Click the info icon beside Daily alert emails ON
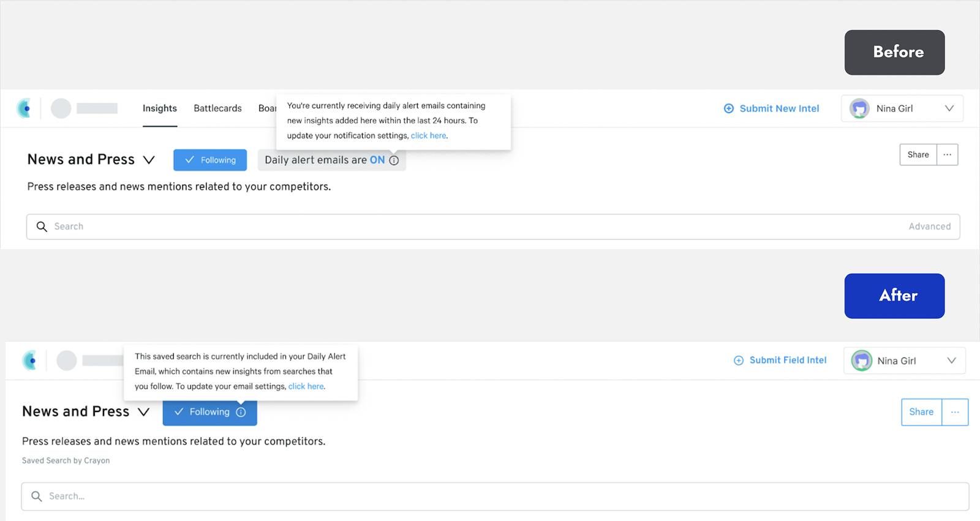The image size is (980, 521). click(394, 160)
